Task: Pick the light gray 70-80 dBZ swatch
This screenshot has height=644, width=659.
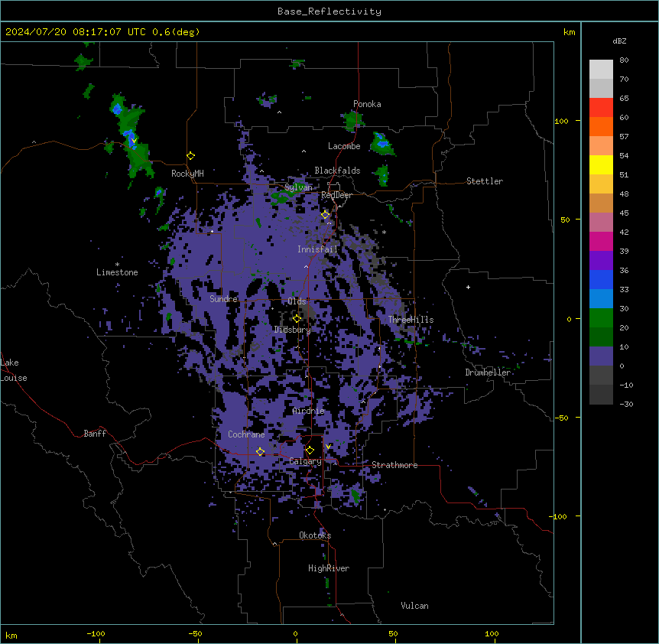Action: (601, 70)
